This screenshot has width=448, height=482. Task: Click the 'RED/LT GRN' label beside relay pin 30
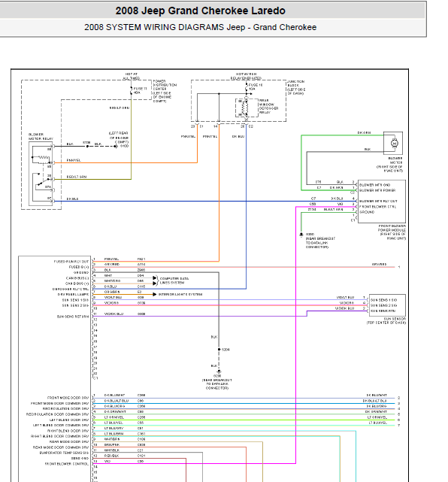tap(77, 177)
